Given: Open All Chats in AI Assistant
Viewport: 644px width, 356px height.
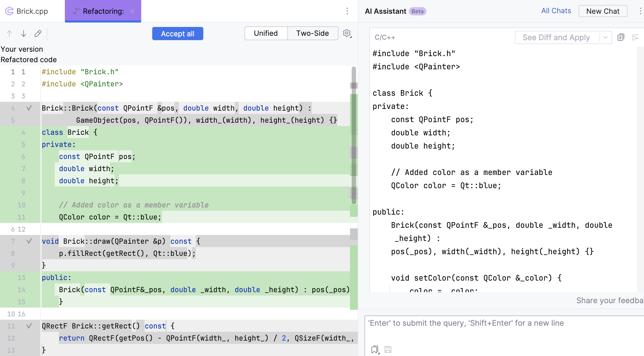Looking at the screenshot, I should pos(556,10).
